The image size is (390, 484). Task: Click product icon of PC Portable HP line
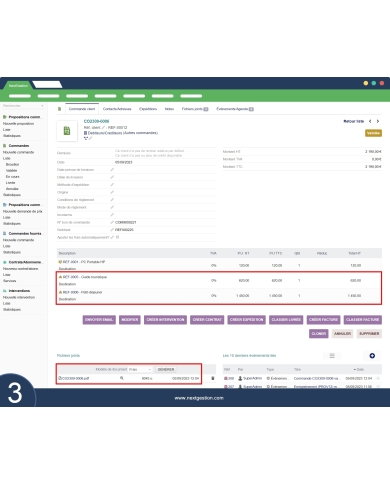click(x=60, y=262)
